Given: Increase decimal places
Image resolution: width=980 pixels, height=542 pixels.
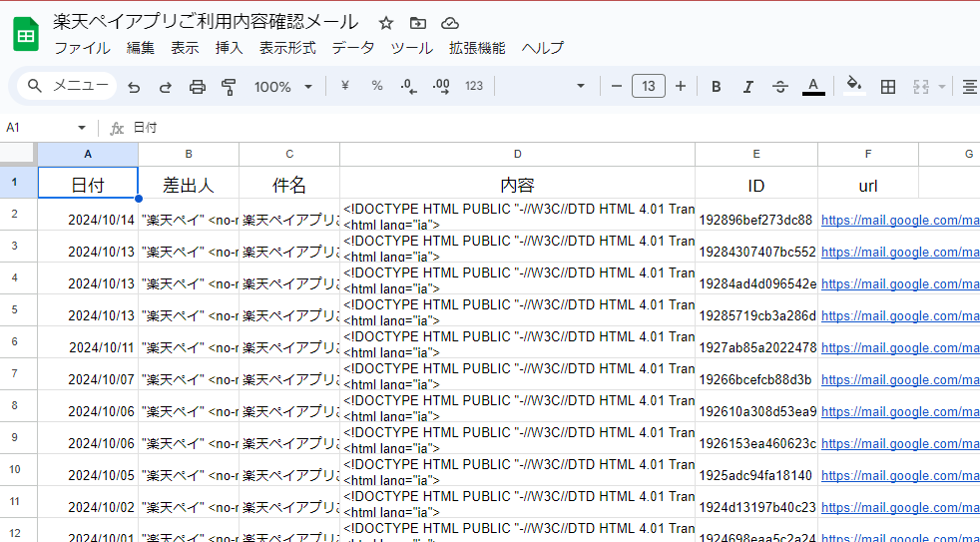Looking at the screenshot, I should (x=441, y=86).
